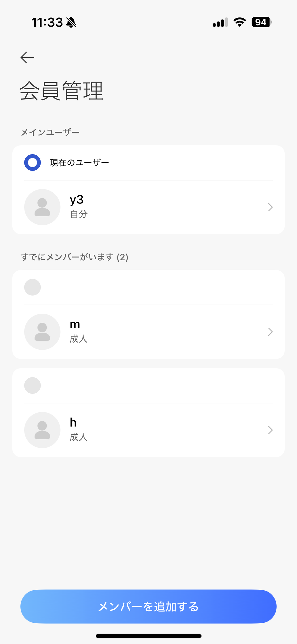The width and height of the screenshot is (297, 644).
Task: Expand member h details chevron
Action: click(x=270, y=430)
